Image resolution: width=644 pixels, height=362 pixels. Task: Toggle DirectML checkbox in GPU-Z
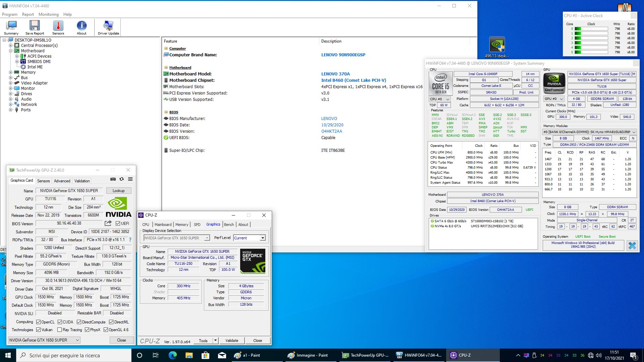point(111,322)
